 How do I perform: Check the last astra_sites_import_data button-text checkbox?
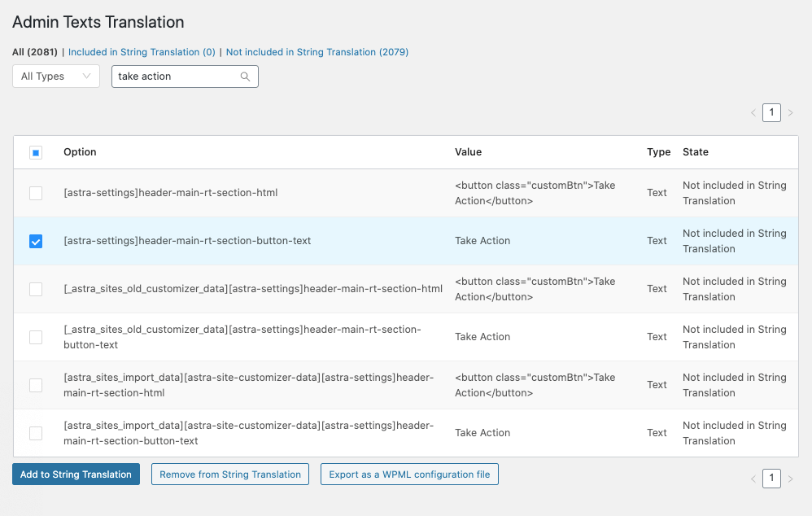[x=36, y=433]
